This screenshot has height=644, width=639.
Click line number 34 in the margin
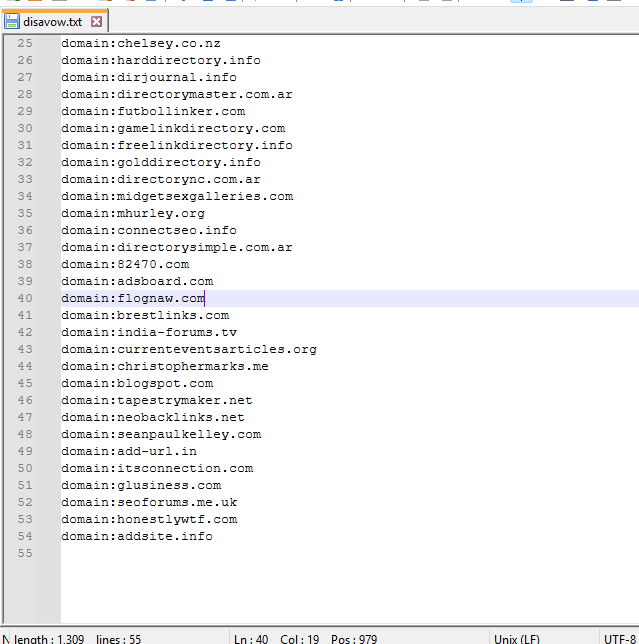tap(25, 196)
